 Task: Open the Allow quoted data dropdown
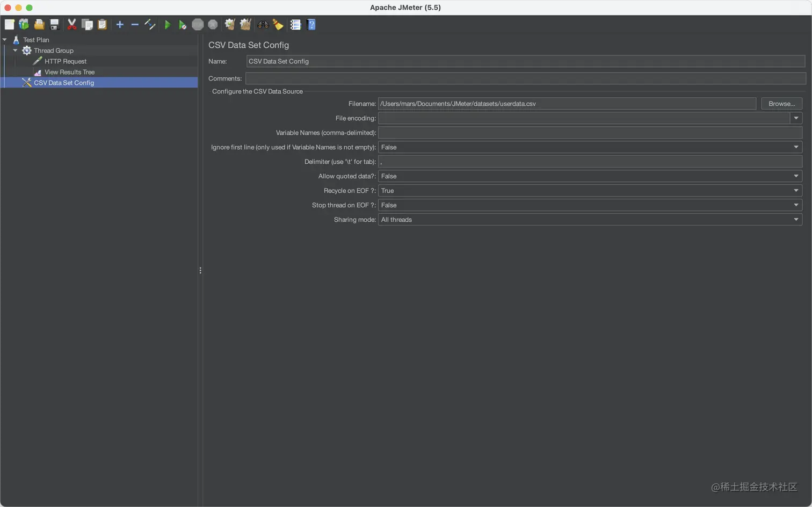[590, 176]
